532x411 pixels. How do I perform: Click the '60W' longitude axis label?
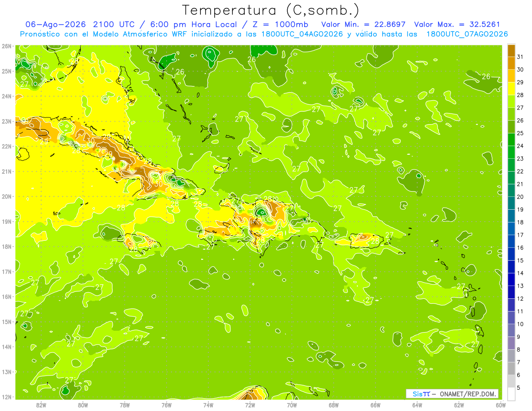click(500, 405)
